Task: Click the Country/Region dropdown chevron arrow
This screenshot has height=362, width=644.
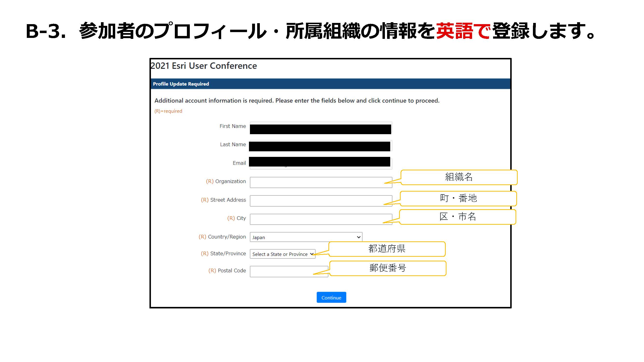Action: pyautogui.click(x=358, y=237)
